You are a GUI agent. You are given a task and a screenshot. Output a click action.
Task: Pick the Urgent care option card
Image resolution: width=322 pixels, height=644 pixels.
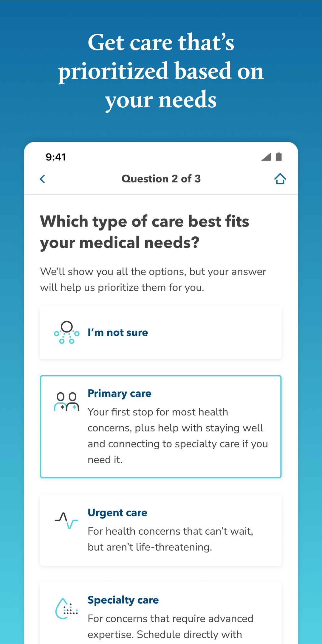161,530
